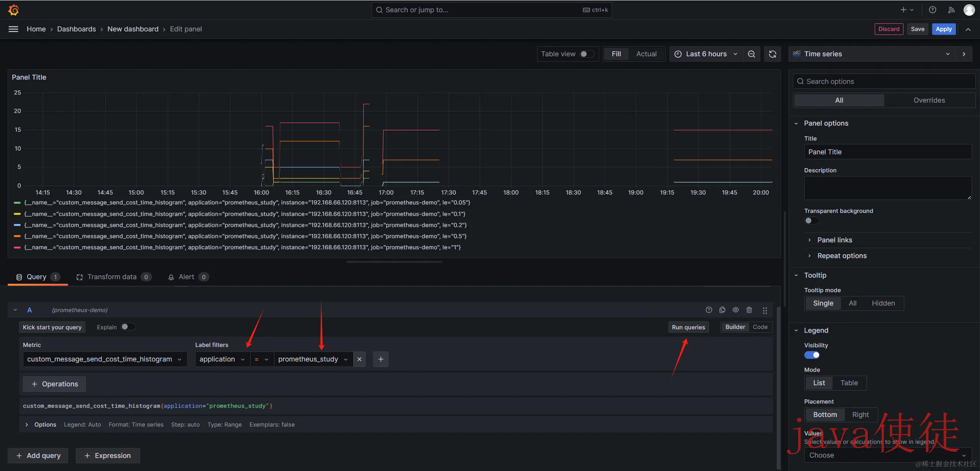Viewport: 980px width, 471px height.
Task: Click the zoom out time range icon
Action: coord(751,54)
